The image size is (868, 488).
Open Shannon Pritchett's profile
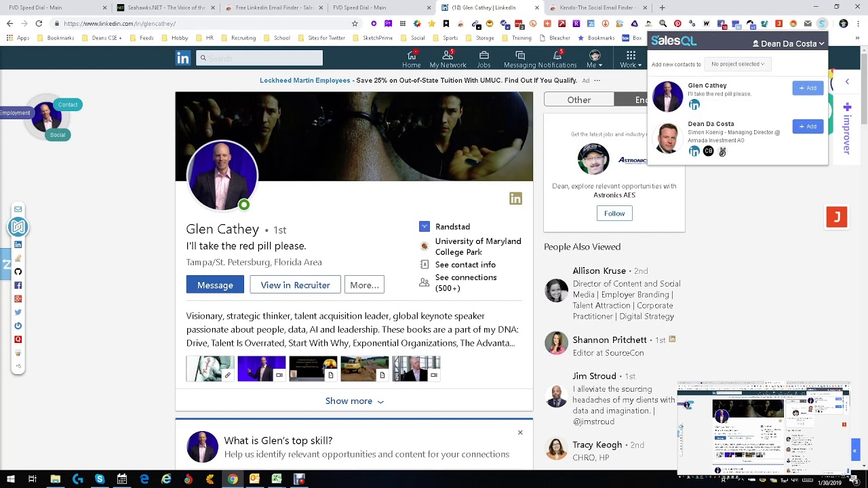(610, 340)
